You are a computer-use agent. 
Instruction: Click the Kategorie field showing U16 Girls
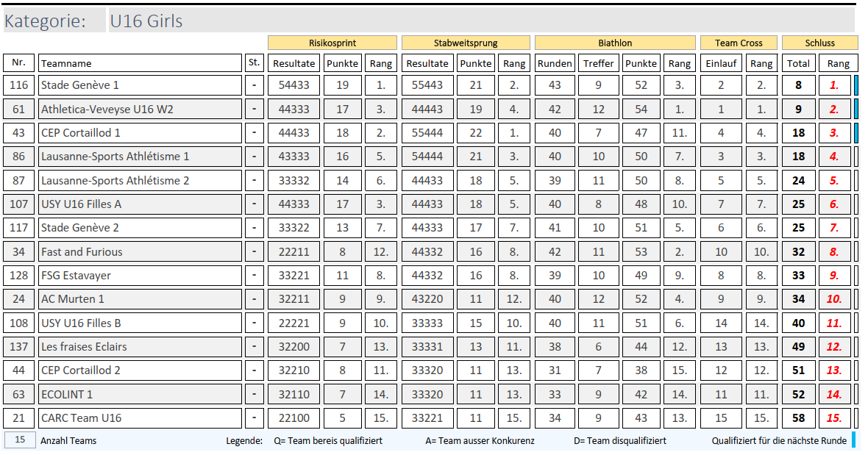click(481, 21)
